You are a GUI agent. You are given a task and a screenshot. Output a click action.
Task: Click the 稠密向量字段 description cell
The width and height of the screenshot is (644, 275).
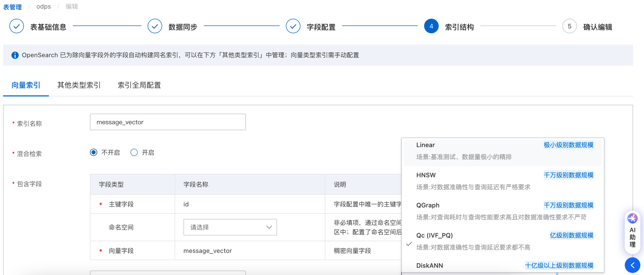(x=352, y=251)
